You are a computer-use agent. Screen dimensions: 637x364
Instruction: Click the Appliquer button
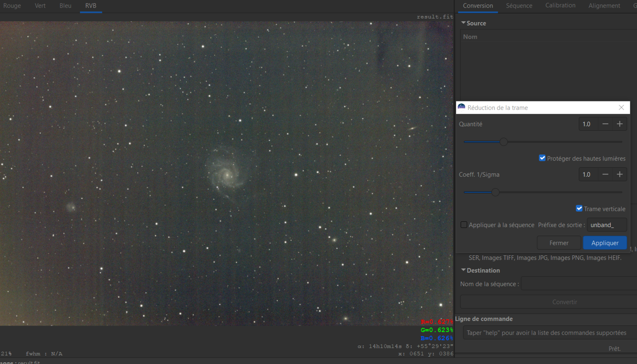[x=605, y=243]
